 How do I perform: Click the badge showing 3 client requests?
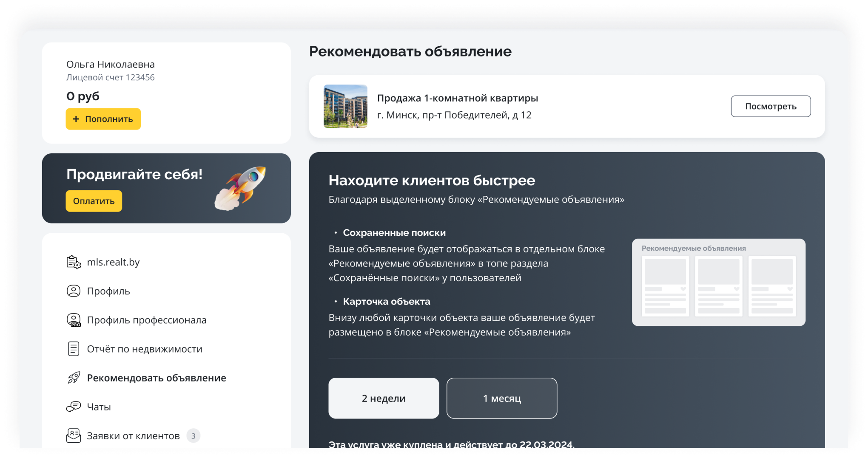194,435
